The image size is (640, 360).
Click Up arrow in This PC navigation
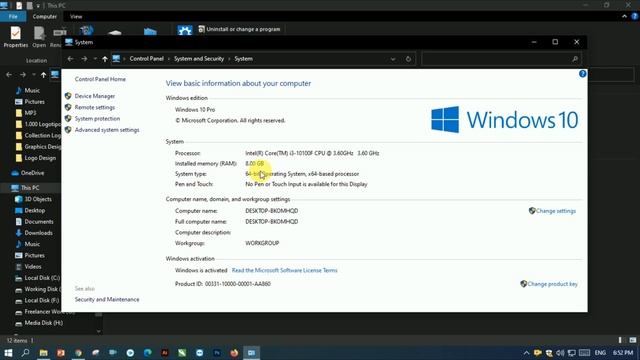[x=44, y=75]
